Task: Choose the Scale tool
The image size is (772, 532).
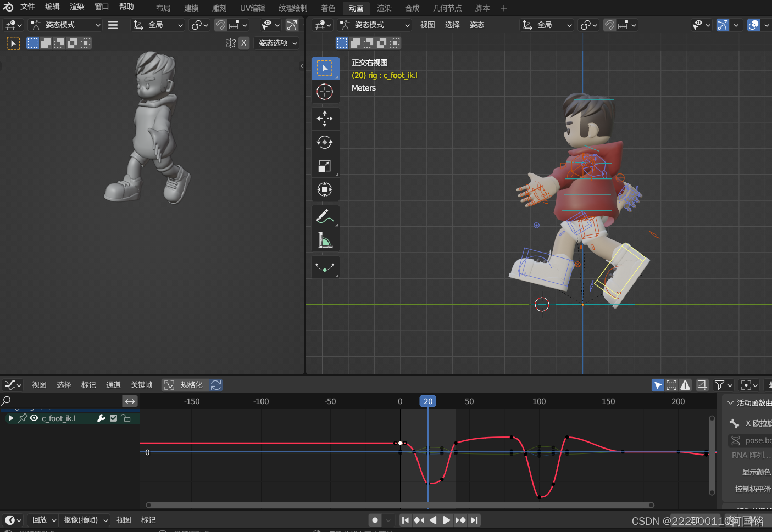Action: 325,166
